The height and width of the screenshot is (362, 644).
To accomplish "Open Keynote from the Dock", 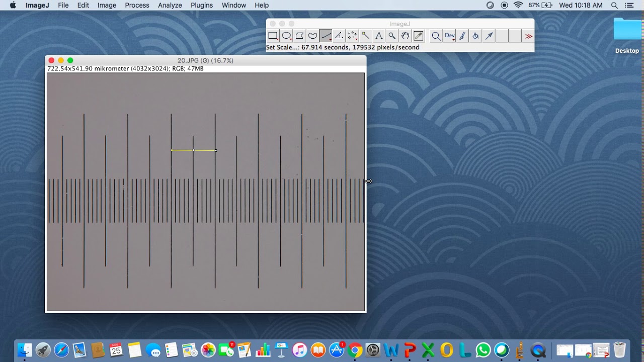I will [x=281, y=349].
